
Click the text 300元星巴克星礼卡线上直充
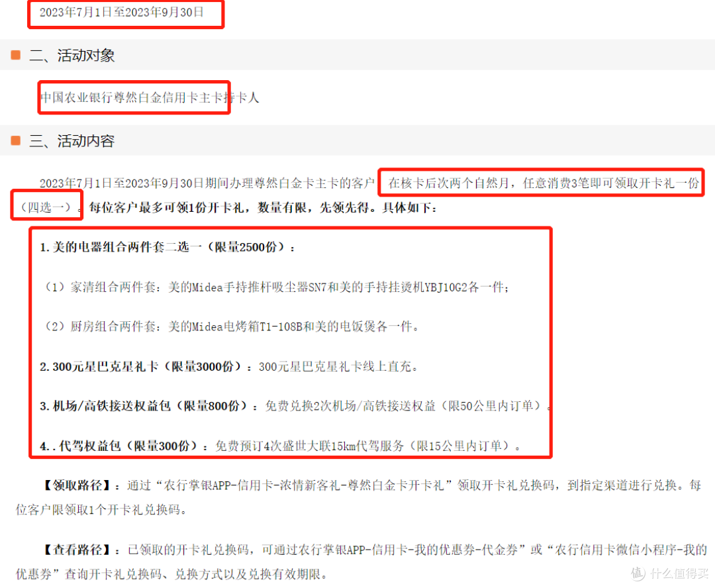point(335,367)
